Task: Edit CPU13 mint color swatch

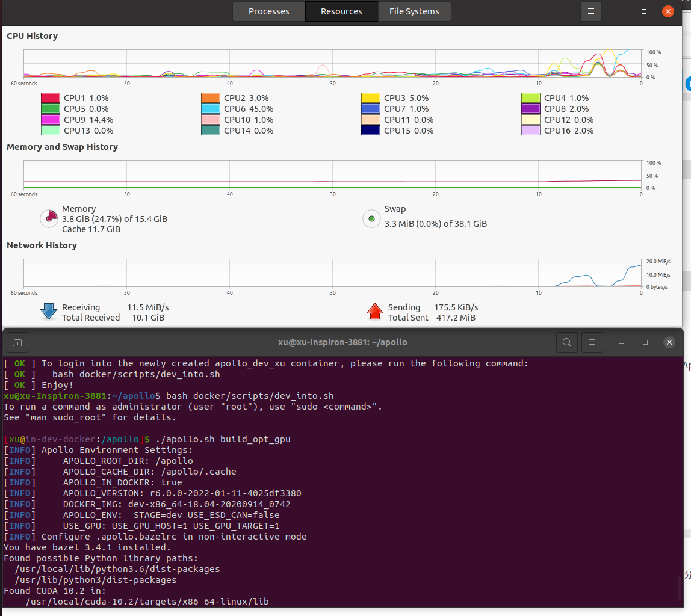Action: (50, 131)
